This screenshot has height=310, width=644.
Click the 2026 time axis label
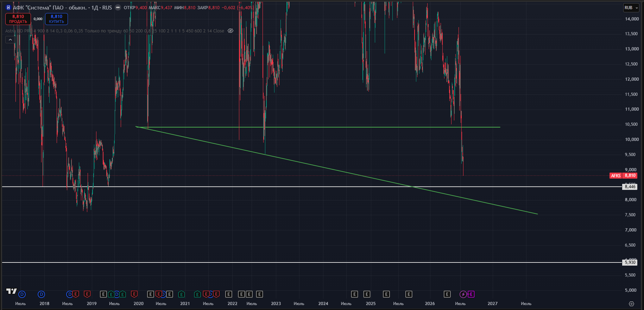(430, 304)
